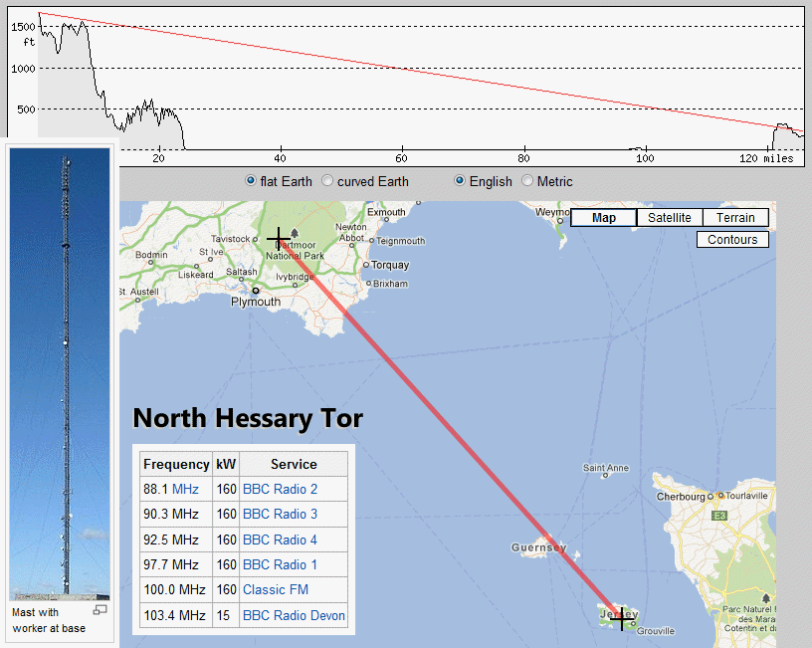Click the 60 miles mark on profile axis

[x=401, y=158]
